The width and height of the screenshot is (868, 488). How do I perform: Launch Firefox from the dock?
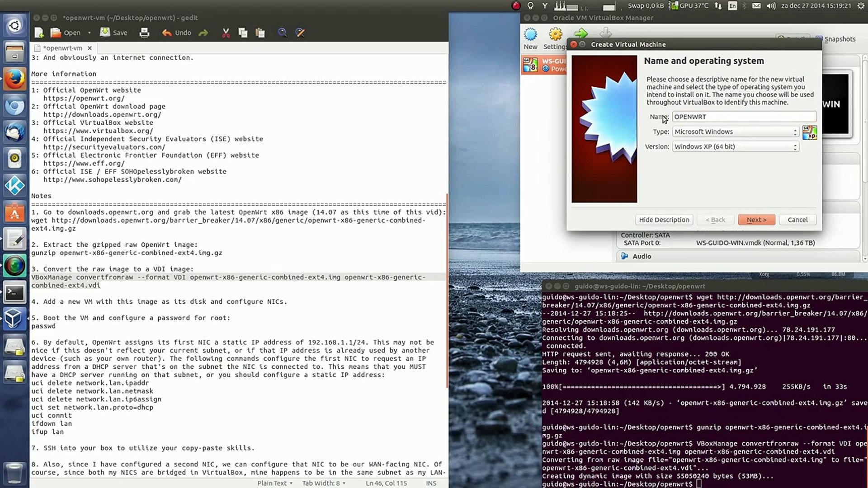pos(14,80)
